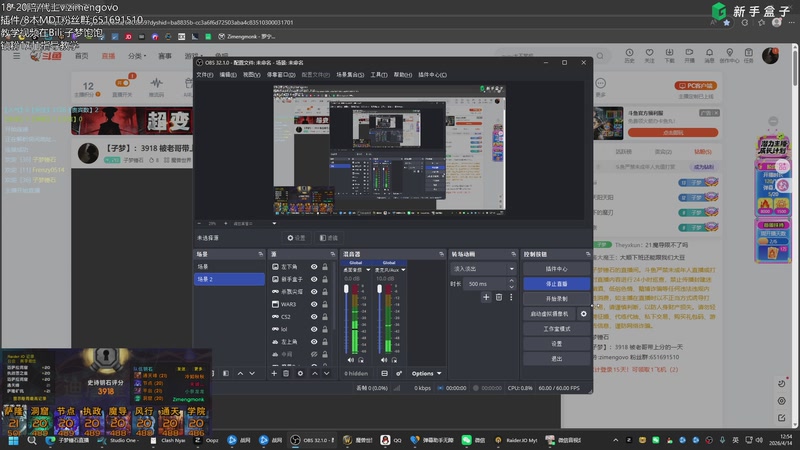800x450 pixels.
Task: Toggle mixer layout icon beside 0 hidden
Action: [x=384, y=373]
